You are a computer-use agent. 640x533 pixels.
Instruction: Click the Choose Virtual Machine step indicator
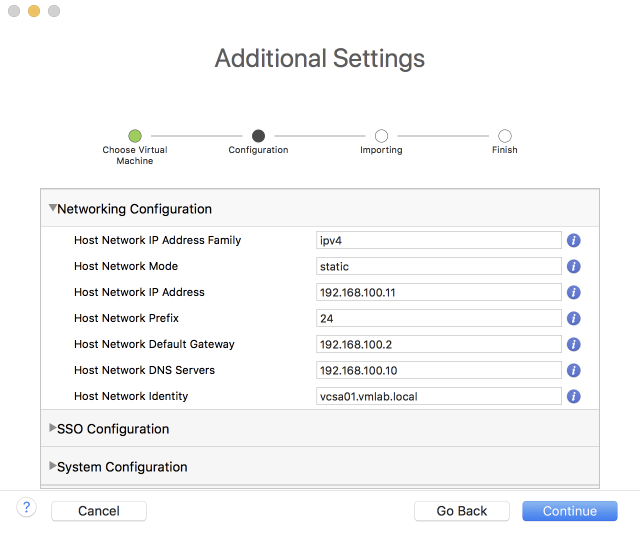pyautogui.click(x=135, y=136)
